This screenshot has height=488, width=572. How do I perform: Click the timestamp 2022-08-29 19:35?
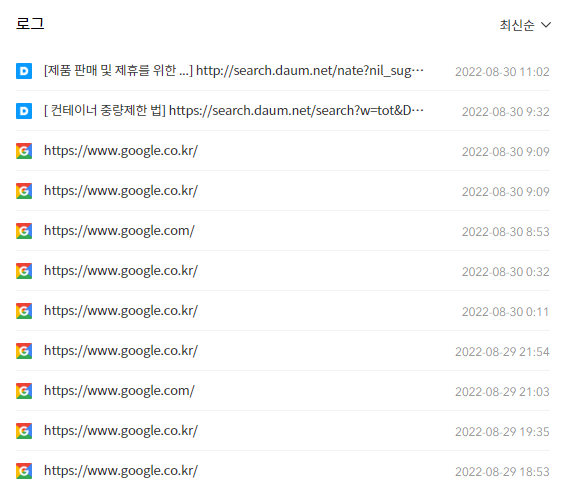coord(502,432)
